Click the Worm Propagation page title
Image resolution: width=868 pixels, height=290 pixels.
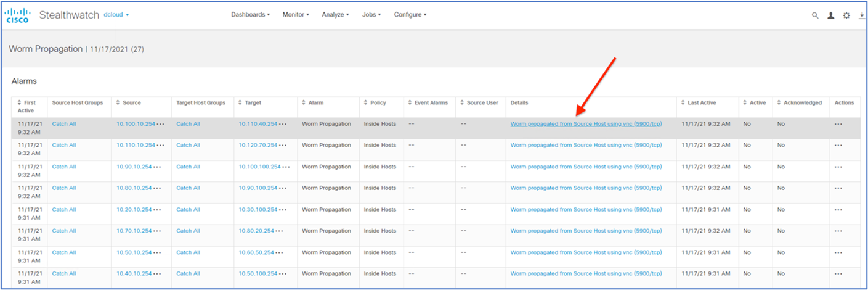[x=46, y=49]
